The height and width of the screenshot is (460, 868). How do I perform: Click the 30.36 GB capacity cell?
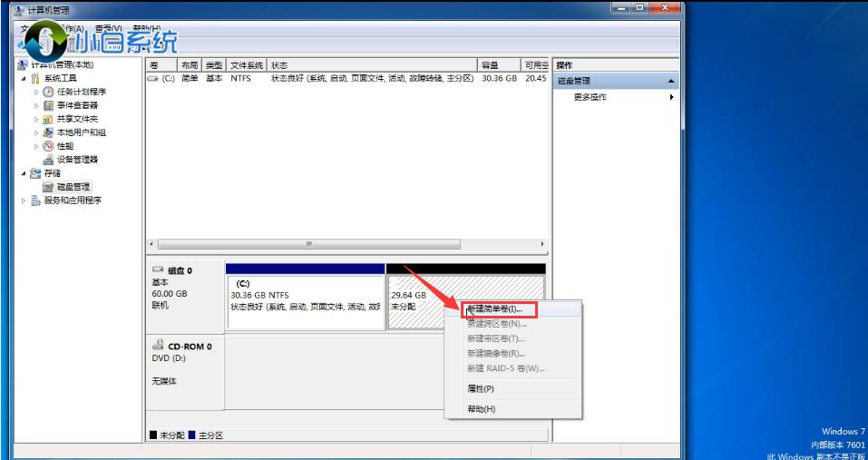499,79
